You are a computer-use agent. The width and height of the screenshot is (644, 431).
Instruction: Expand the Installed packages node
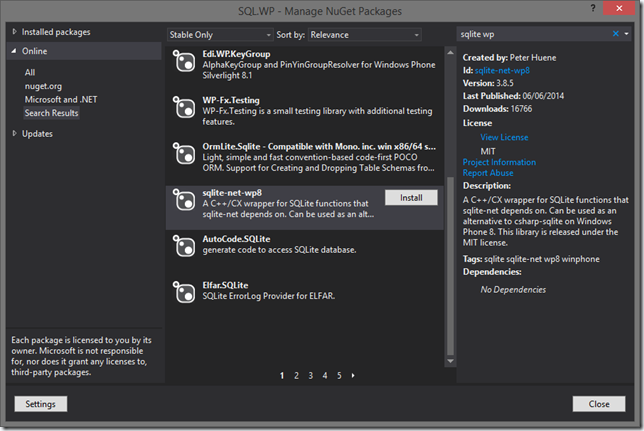coord(14,32)
